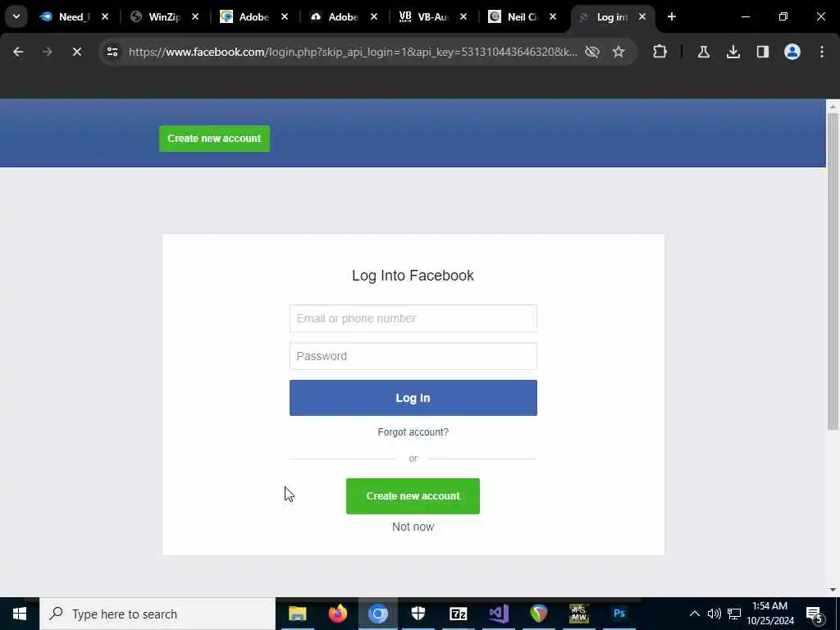Viewport: 840px width, 630px height.
Task: Open the network tray icon
Action: (734, 614)
